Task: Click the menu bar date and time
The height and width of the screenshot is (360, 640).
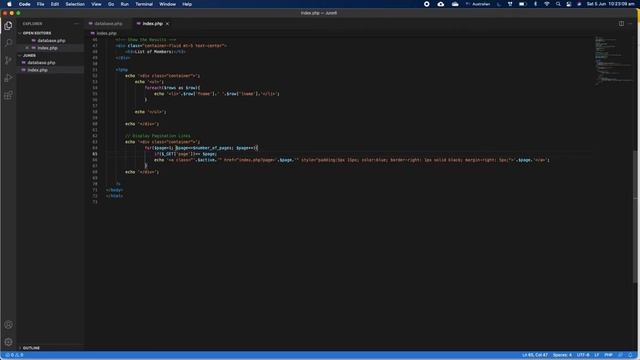Action: click(x=610, y=4)
